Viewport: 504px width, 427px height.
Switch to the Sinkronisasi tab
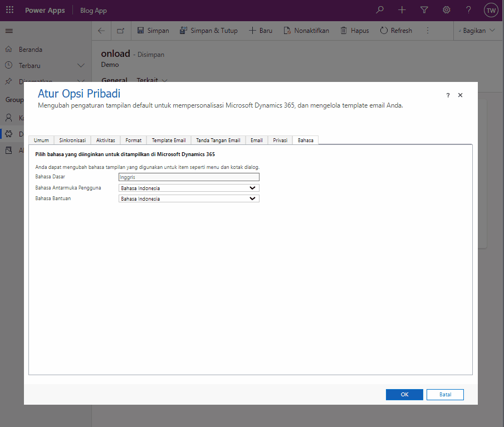tap(72, 140)
